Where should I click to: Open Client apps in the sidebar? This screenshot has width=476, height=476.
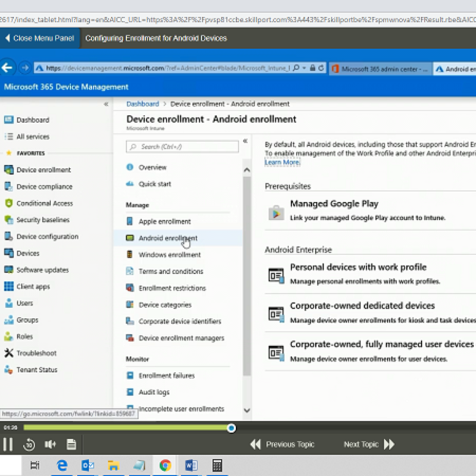coord(27,286)
